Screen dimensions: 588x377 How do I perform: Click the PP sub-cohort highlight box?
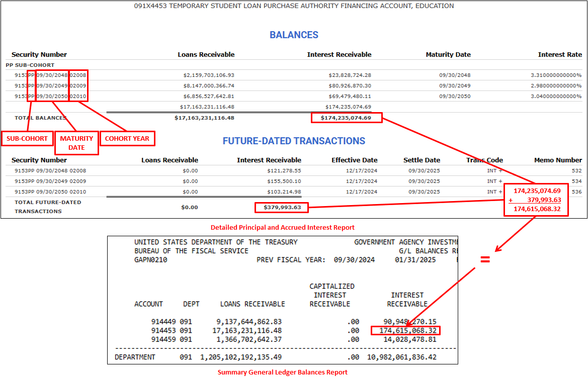[31, 85]
